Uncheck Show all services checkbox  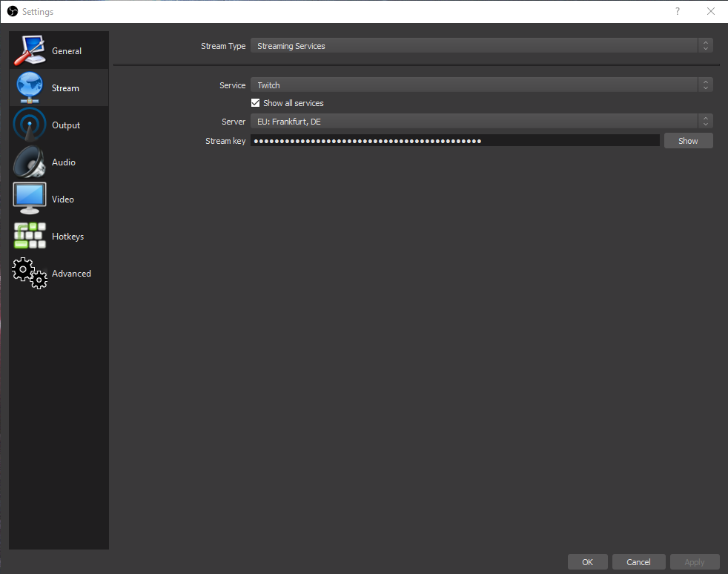tap(255, 102)
